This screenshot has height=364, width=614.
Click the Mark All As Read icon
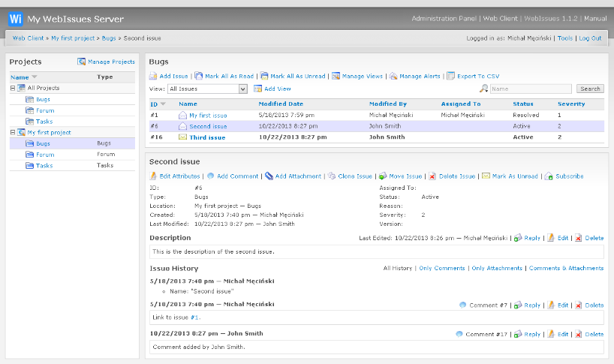[x=198, y=76]
